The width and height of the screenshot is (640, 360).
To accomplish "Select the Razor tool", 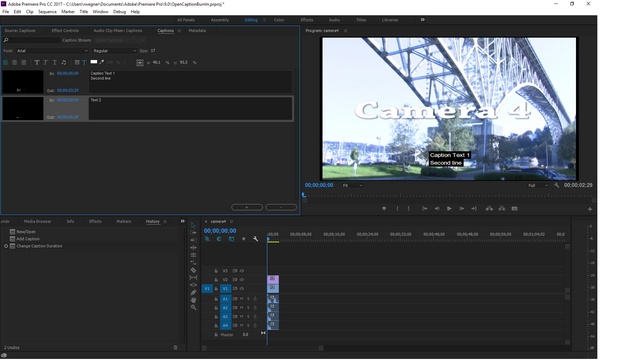I will click(x=193, y=270).
